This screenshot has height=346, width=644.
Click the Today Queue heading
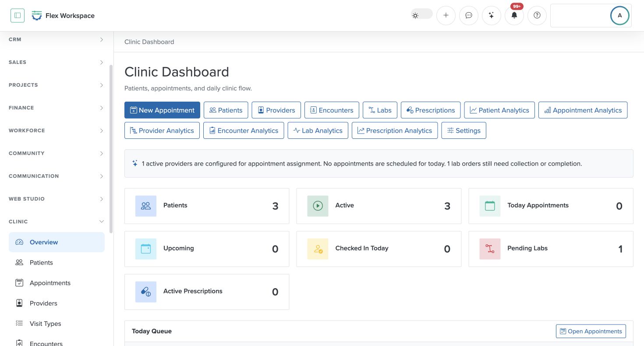(152, 331)
